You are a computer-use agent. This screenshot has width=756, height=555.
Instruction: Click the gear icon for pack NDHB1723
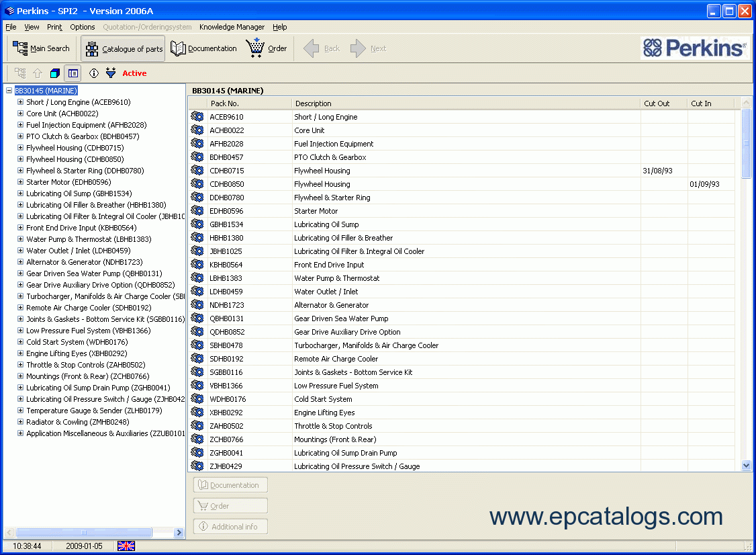click(x=197, y=304)
